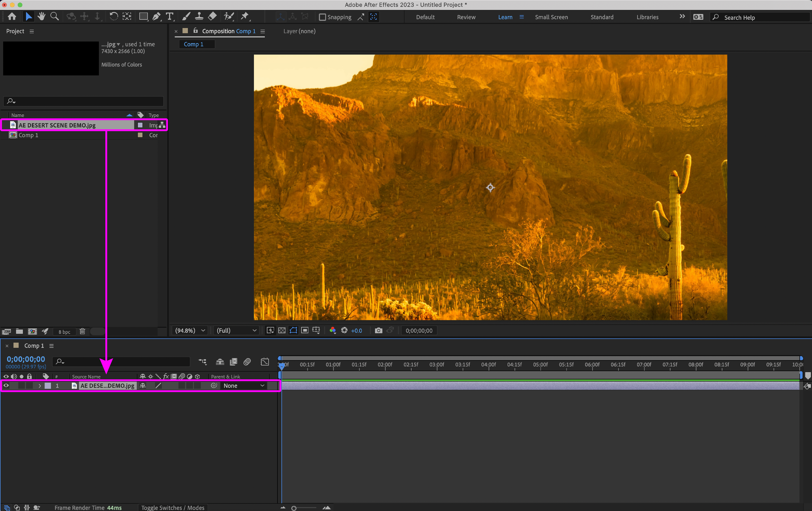Image resolution: width=812 pixels, height=511 pixels.
Task: Select the Pen tool
Action: click(156, 16)
